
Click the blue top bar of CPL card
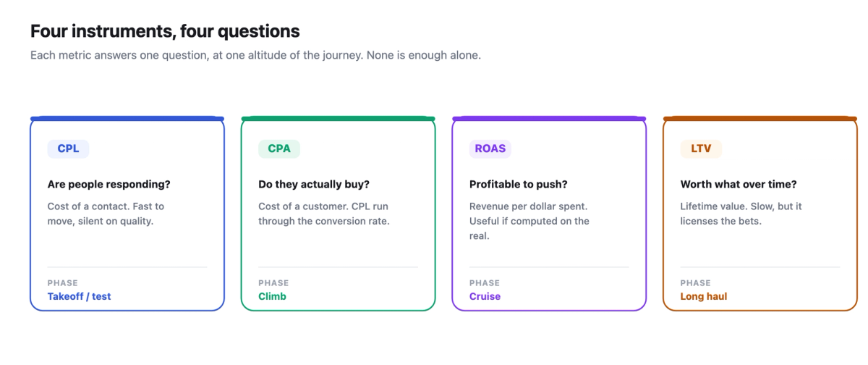[127, 118]
